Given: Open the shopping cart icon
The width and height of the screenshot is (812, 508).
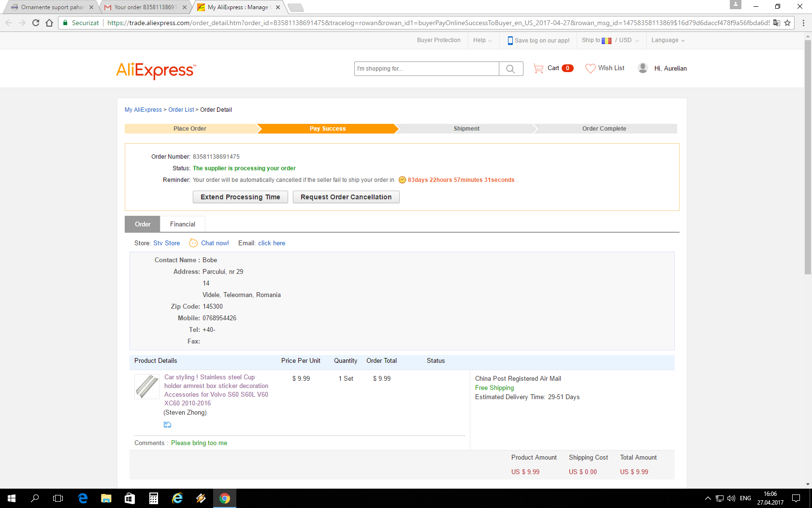Looking at the screenshot, I should click(538, 68).
